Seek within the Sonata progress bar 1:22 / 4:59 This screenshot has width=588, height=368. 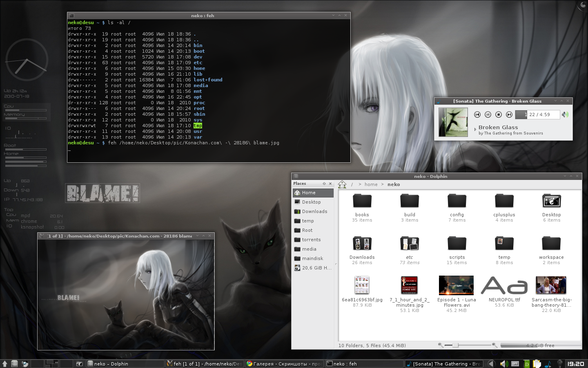click(537, 114)
